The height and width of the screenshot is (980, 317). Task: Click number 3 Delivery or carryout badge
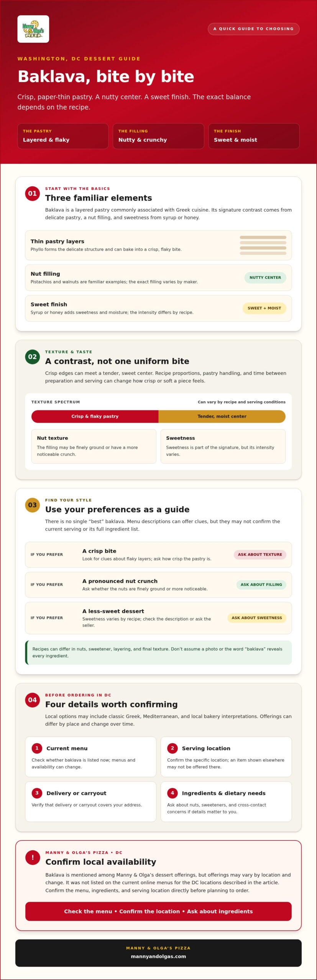click(37, 793)
